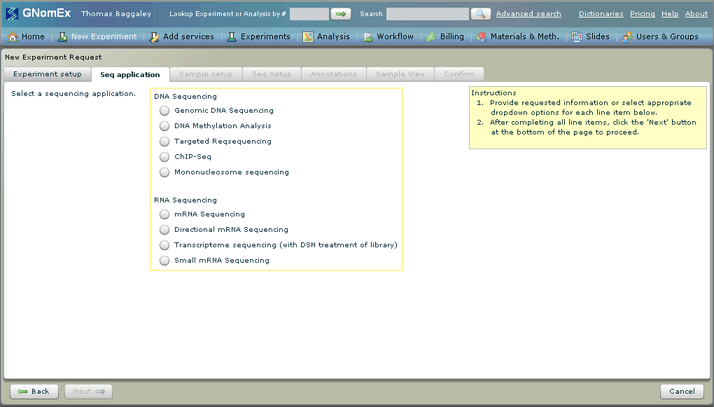Open the Confirm tab
714x407 pixels.
tap(459, 74)
